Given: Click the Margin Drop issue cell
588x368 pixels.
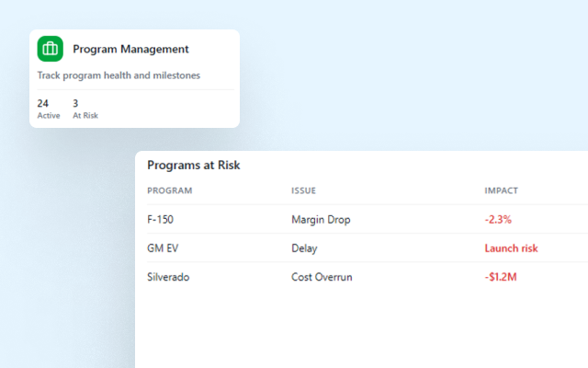Looking at the screenshot, I should click(x=321, y=220).
